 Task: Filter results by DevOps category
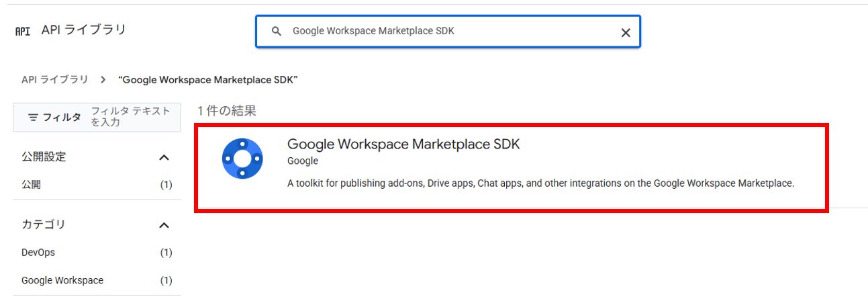click(x=38, y=253)
